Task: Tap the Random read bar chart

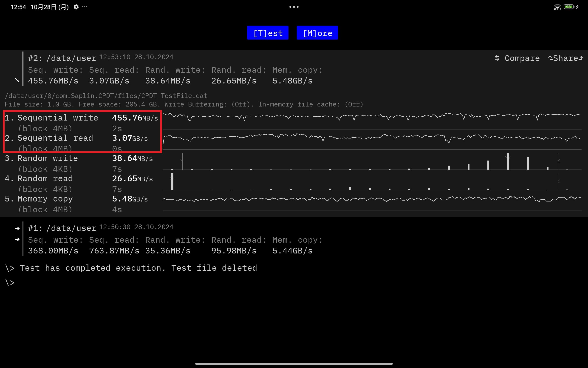Action: point(372,181)
